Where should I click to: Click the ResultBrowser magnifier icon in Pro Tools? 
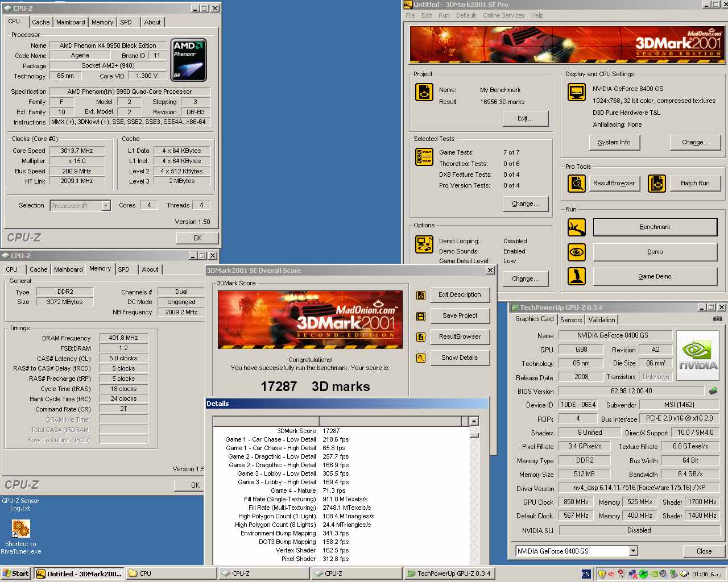point(577,184)
